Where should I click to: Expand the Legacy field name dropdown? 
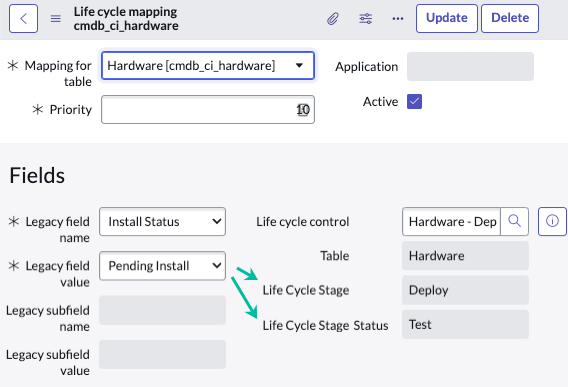tap(162, 221)
